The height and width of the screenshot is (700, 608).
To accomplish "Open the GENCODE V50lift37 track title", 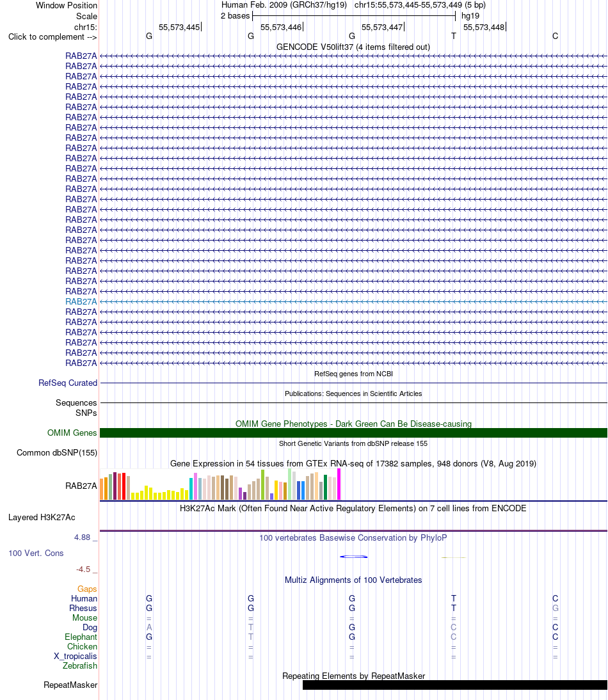I will point(353,47).
